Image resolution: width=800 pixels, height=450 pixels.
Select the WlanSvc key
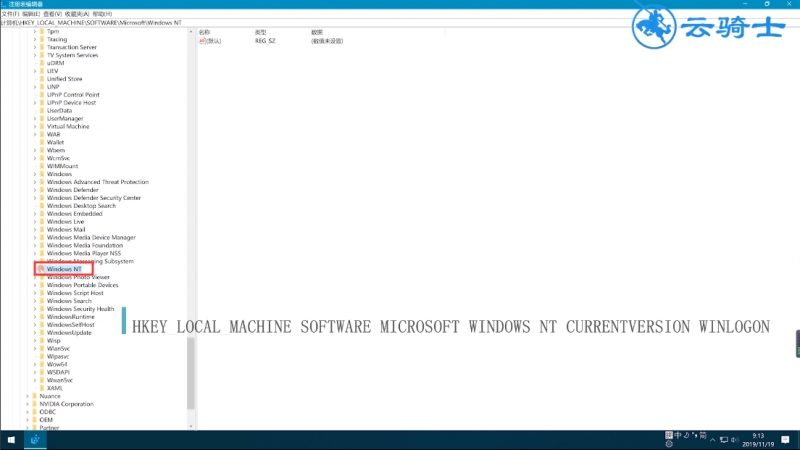pos(58,348)
